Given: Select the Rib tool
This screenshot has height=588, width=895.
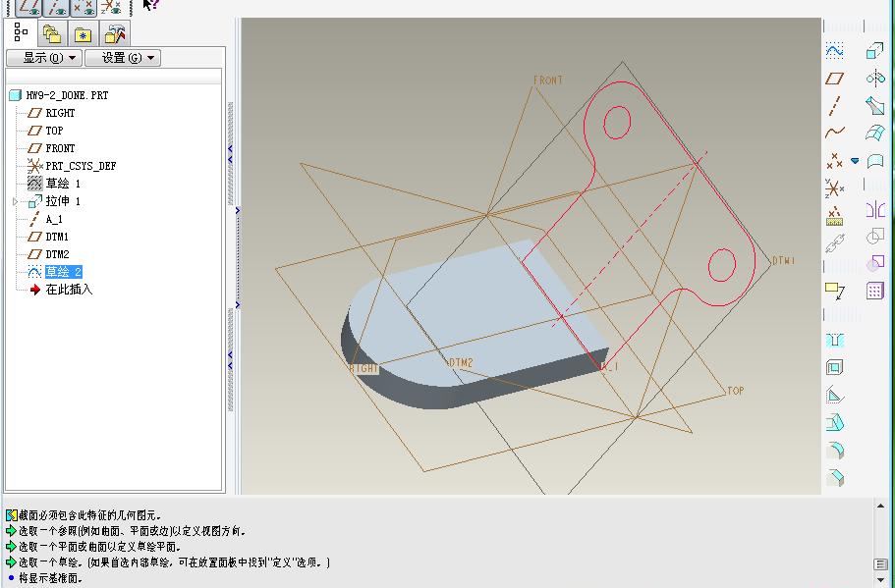Looking at the screenshot, I should (x=834, y=395).
